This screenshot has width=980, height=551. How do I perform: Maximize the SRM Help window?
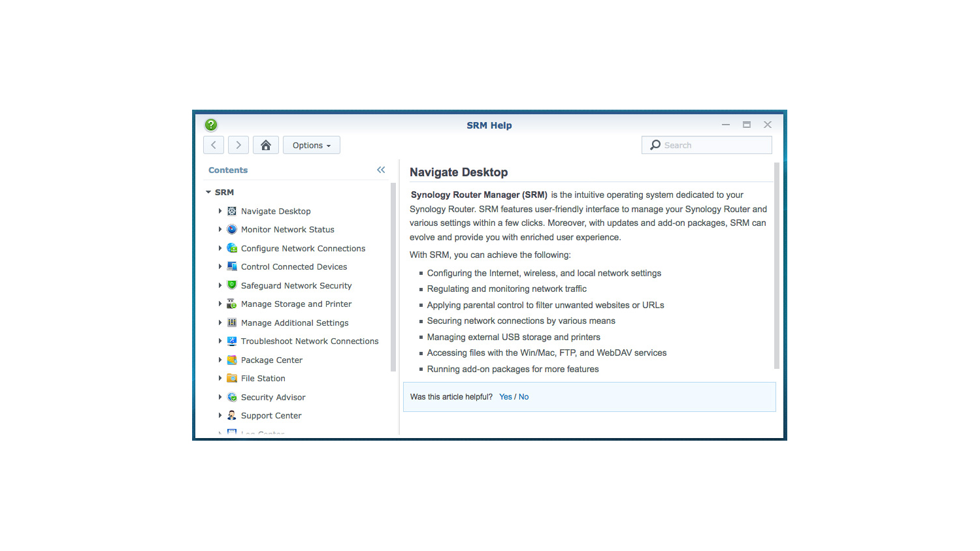[x=746, y=125]
